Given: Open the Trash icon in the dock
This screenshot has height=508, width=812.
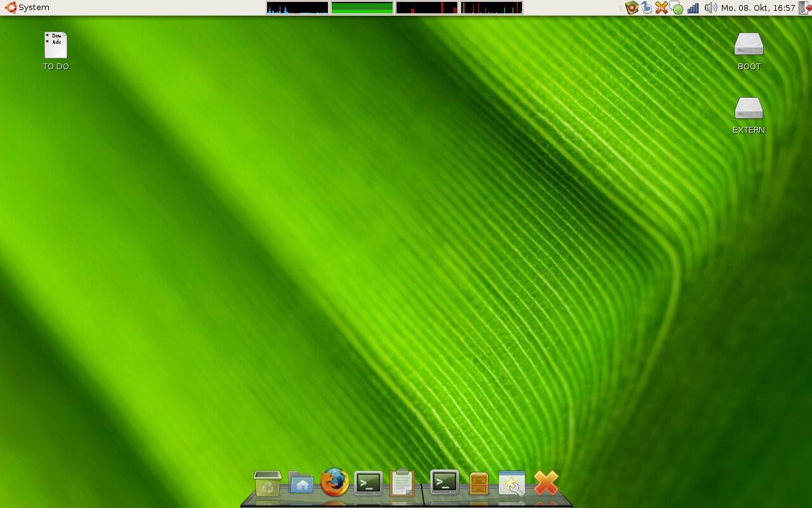Looking at the screenshot, I should pyautogui.click(x=268, y=483).
